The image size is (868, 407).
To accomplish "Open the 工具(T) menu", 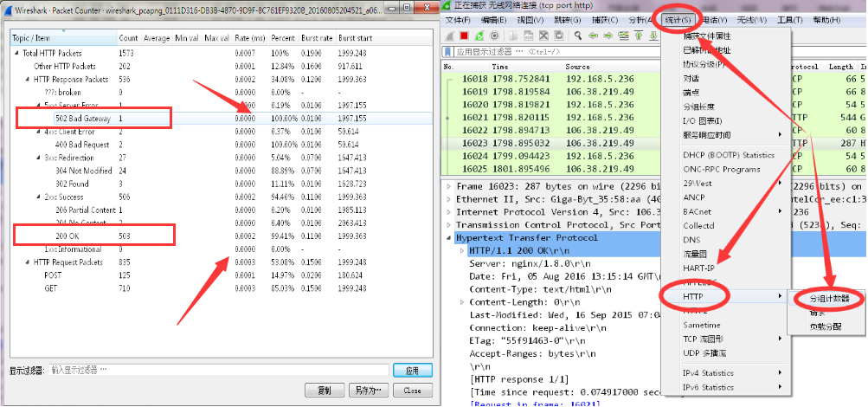I will click(x=789, y=20).
